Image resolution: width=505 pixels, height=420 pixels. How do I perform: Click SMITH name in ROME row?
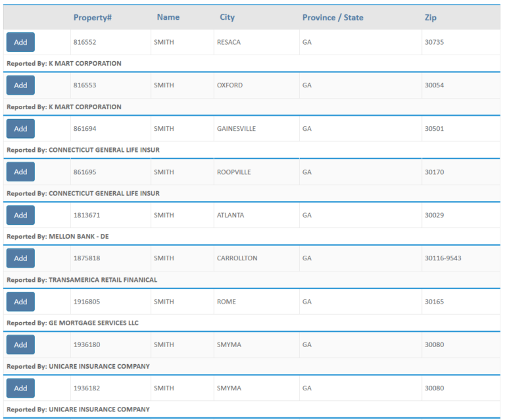164,302
